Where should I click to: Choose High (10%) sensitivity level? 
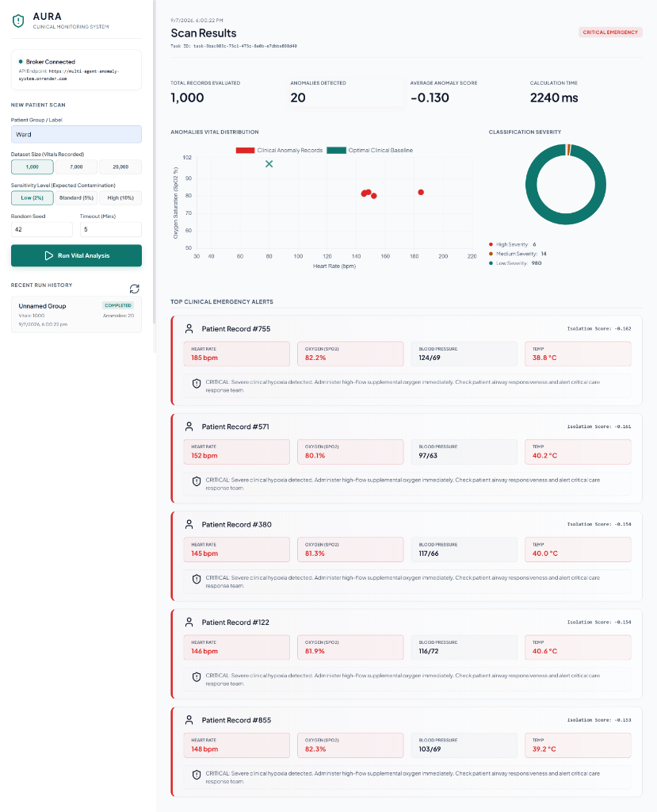click(x=120, y=197)
